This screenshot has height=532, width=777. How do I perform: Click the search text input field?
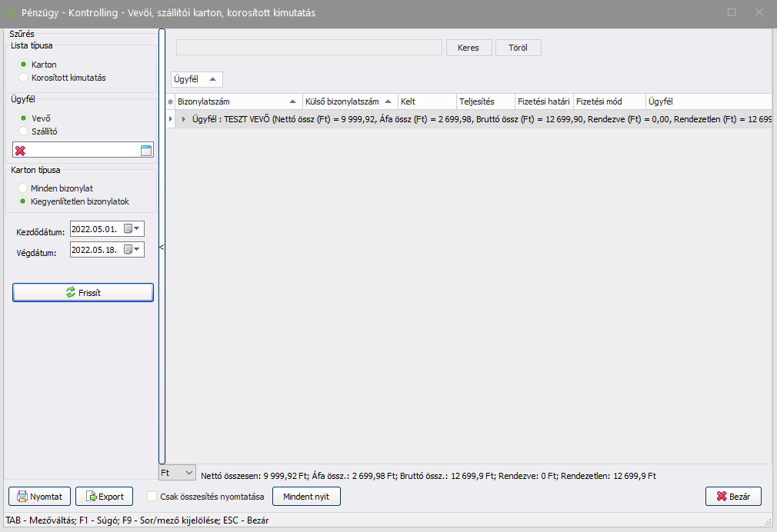pos(308,48)
